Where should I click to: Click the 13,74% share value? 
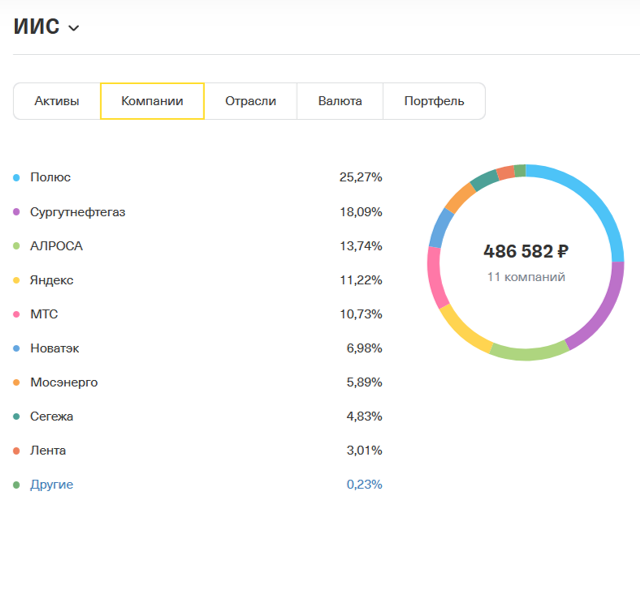tap(361, 246)
